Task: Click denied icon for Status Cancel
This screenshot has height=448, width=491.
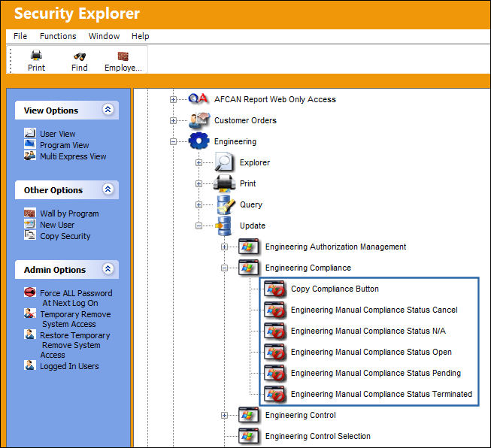Action: (274, 310)
